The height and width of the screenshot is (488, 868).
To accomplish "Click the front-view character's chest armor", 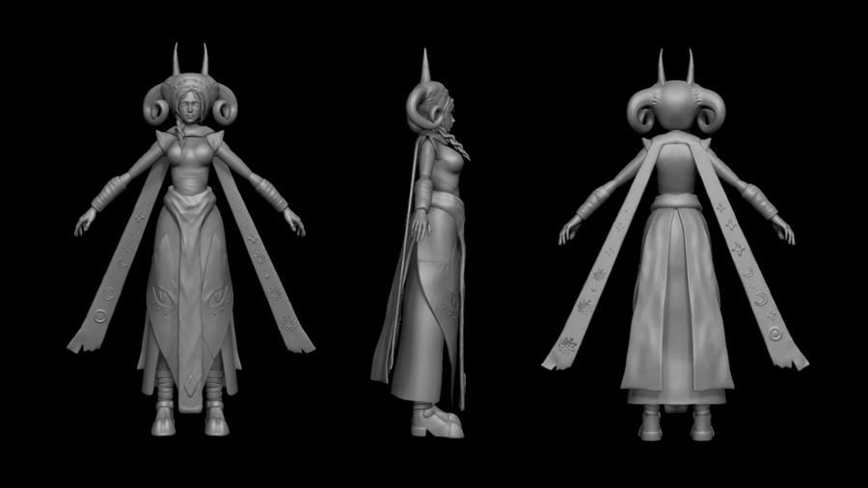I will coord(190,164).
